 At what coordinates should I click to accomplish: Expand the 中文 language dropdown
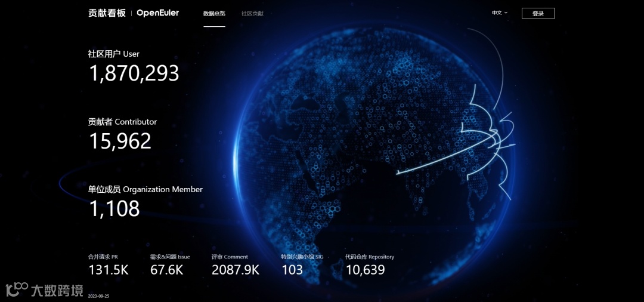(500, 13)
